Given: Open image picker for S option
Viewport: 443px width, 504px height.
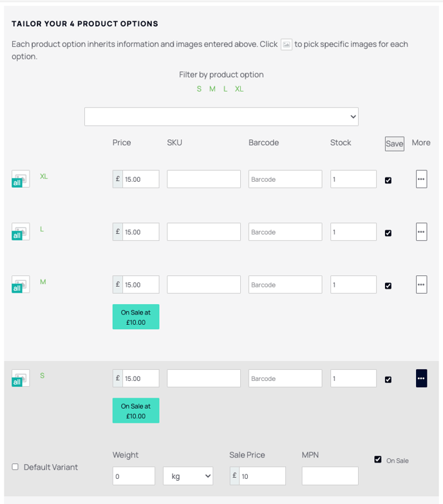Looking at the screenshot, I should [x=21, y=378].
